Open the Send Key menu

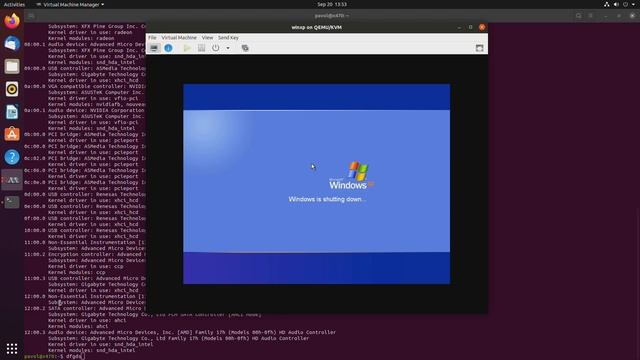click(228, 38)
